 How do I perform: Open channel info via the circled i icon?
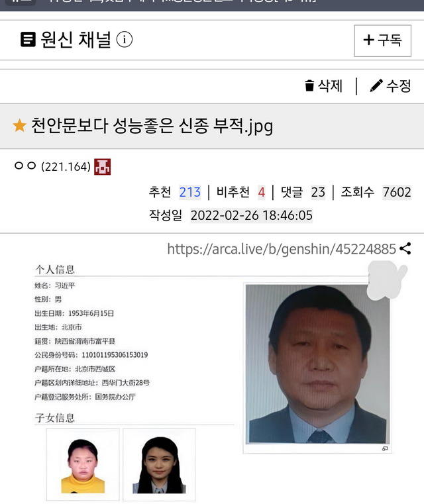pos(124,40)
